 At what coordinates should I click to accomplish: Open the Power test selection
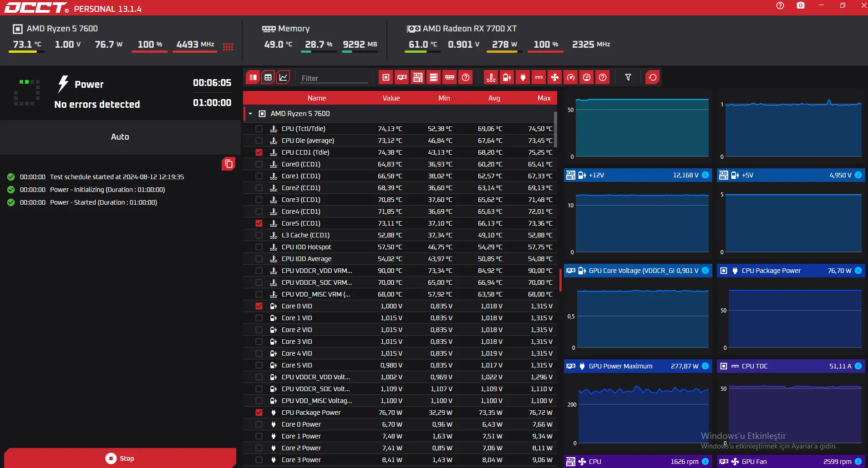89,84
